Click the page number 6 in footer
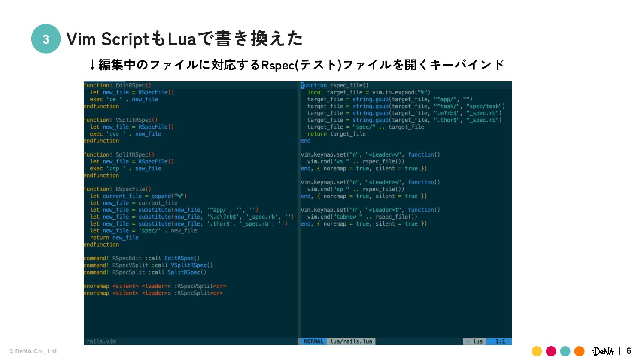Image resolution: width=644 pixels, height=362 pixels. (629, 351)
